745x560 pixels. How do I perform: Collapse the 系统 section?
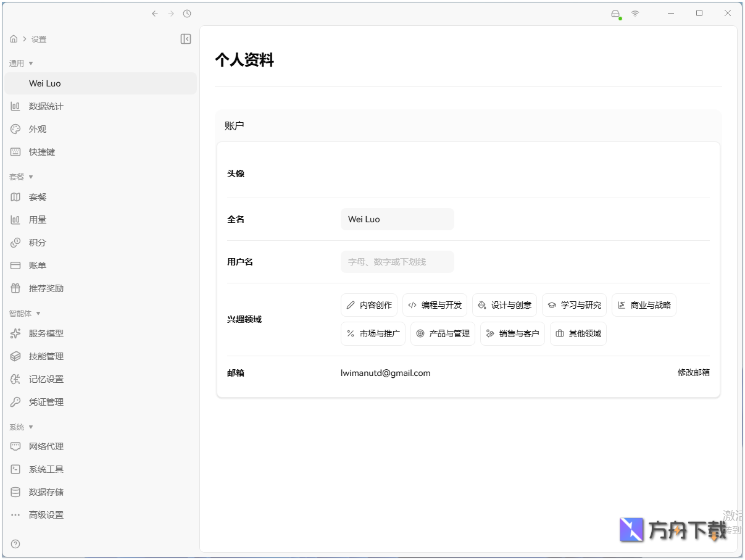pyautogui.click(x=20, y=427)
